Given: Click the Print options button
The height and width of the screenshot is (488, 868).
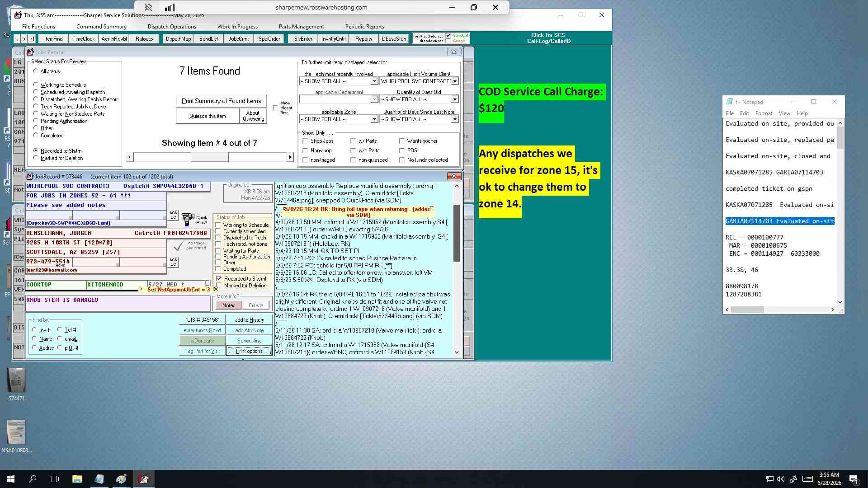Looking at the screenshot, I should tap(249, 351).
